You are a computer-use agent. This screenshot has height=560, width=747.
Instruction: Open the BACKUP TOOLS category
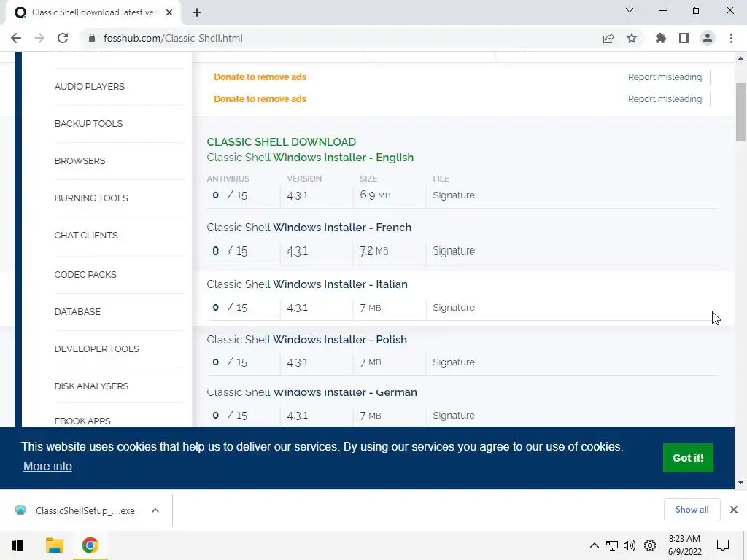point(88,124)
